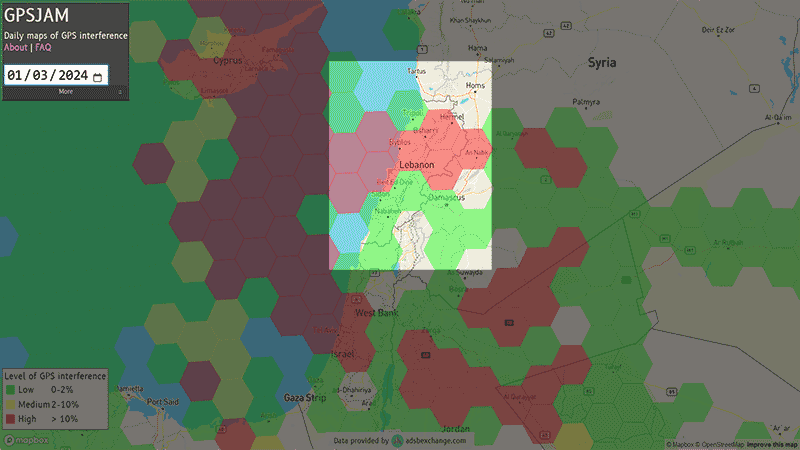This screenshot has width=800, height=450.
Task: Click the Low interference green swatch
Action: coord(10,389)
